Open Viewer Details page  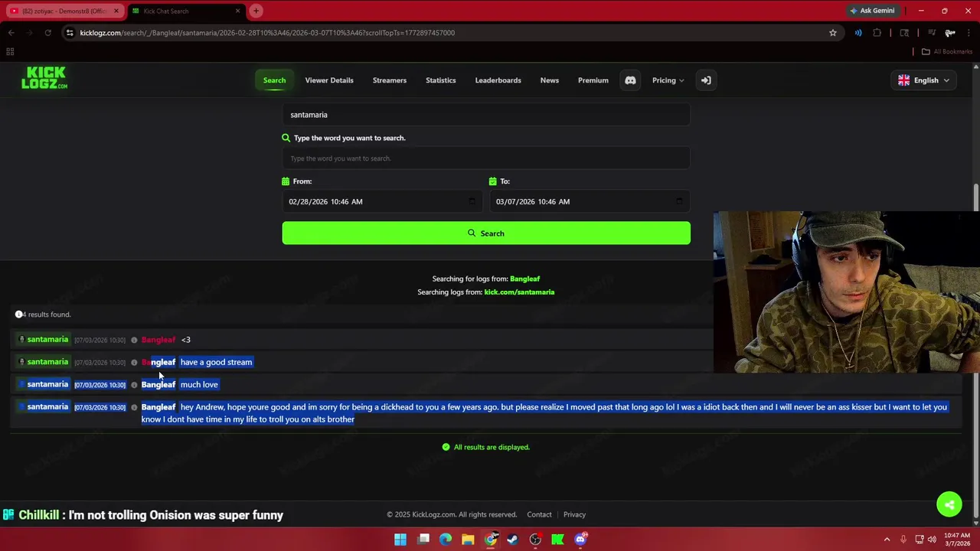(x=329, y=80)
